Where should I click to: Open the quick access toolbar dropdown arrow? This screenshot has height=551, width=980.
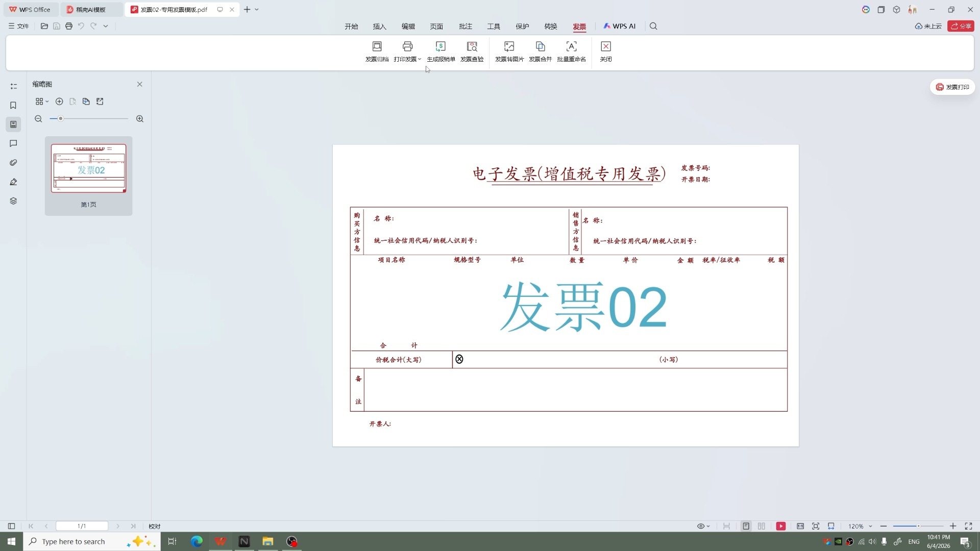pyautogui.click(x=106, y=26)
